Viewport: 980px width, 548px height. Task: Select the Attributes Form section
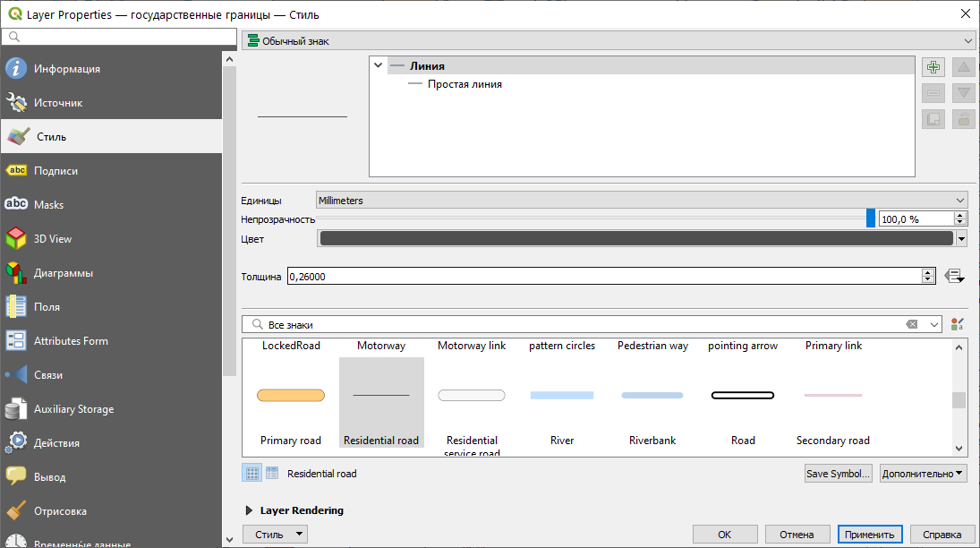click(70, 341)
